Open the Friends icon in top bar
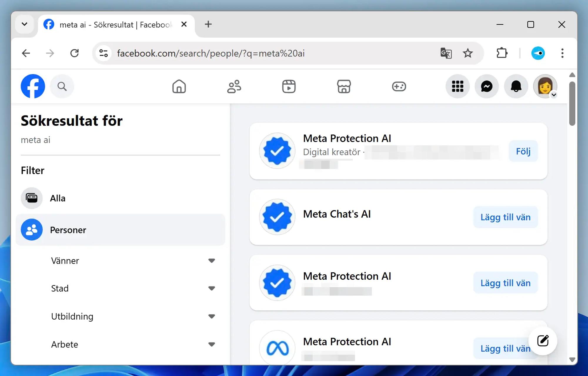 tap(234, 86)
